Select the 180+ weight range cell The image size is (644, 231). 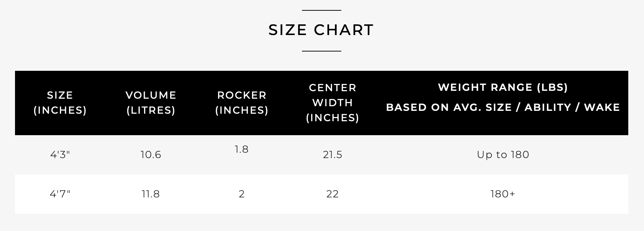point(503,194)
